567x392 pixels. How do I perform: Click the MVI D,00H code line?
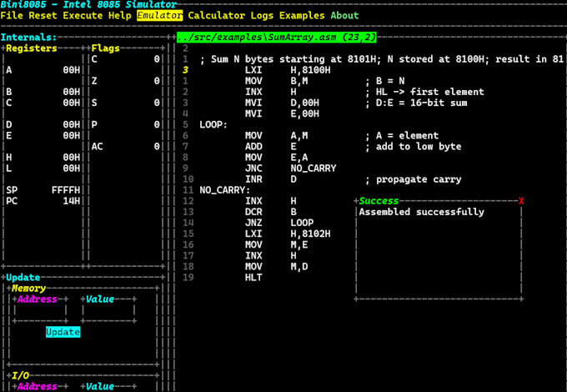tap(282, 103)
